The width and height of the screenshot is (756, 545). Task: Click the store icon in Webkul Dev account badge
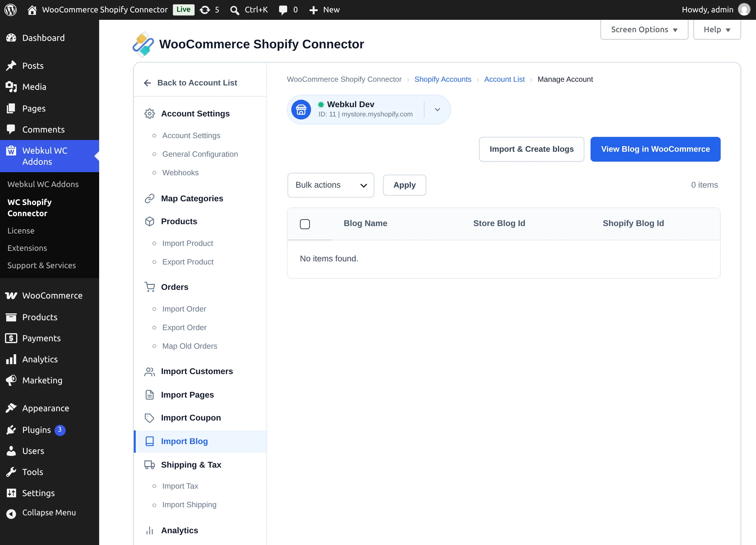(301, 110)
